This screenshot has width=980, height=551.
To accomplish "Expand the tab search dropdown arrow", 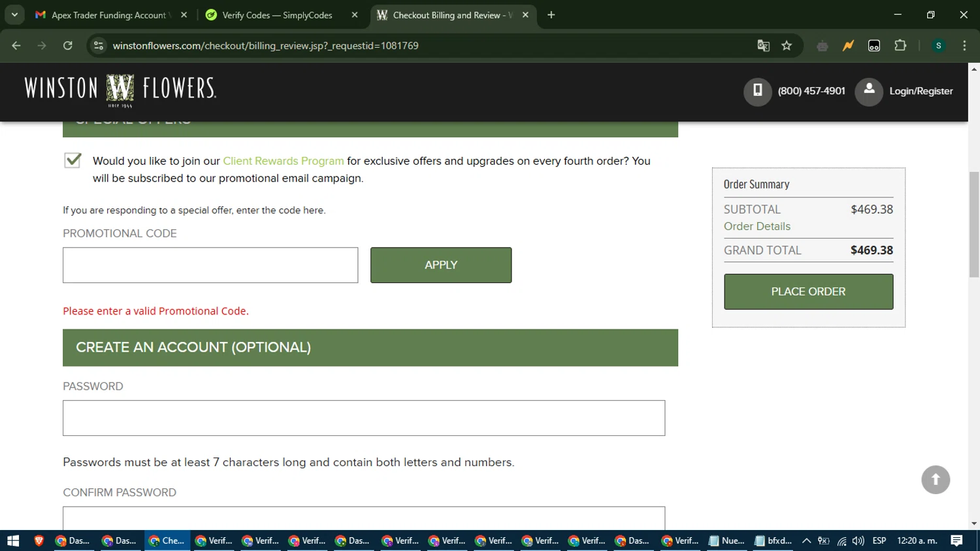I will pyautogui.click(x=14, y=15).
